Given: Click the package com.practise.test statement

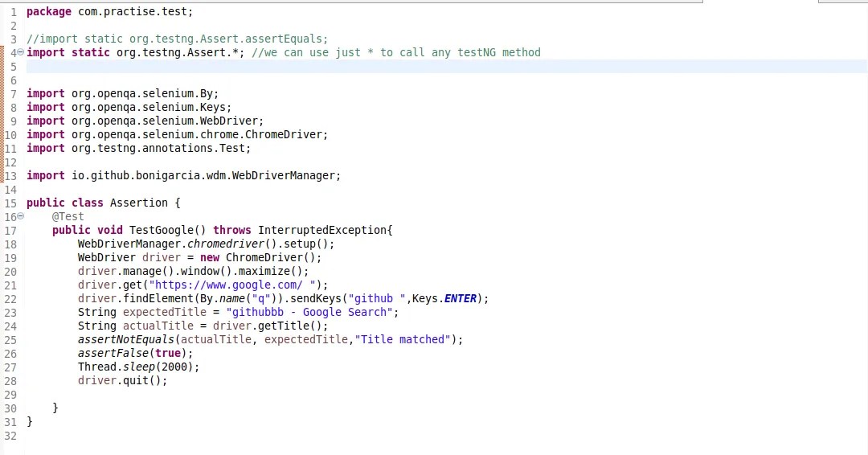Looking at the screenshot, I should point(109,11).
